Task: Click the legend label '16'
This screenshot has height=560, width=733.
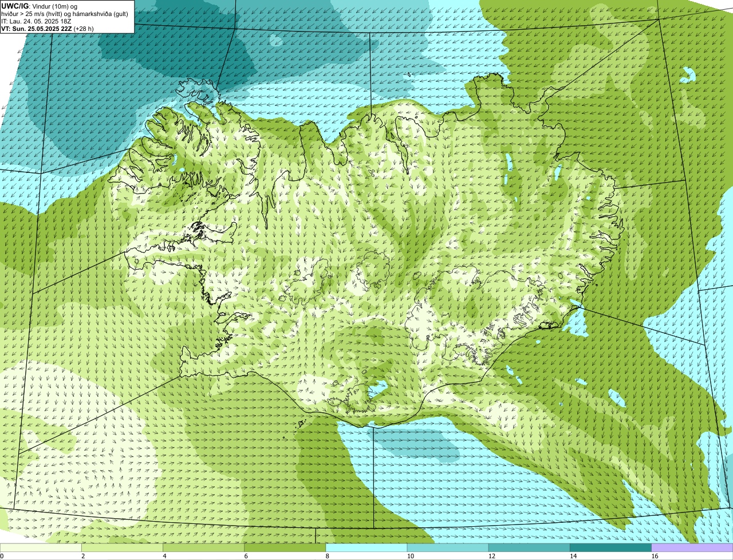Action: (655, 556)
